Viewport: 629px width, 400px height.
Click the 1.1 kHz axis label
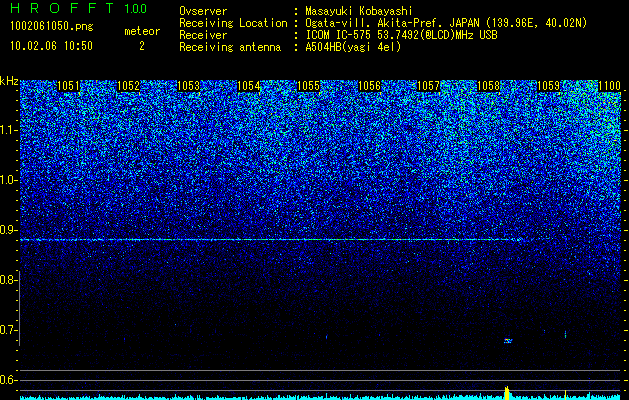point(9,130)
